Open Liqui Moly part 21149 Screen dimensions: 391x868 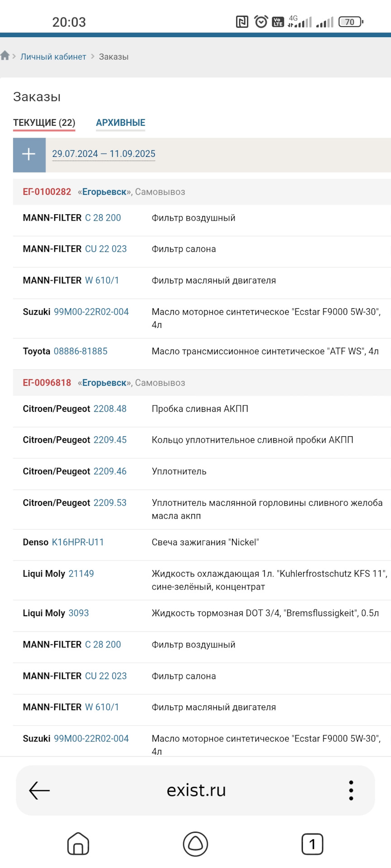tap(81, 574)
